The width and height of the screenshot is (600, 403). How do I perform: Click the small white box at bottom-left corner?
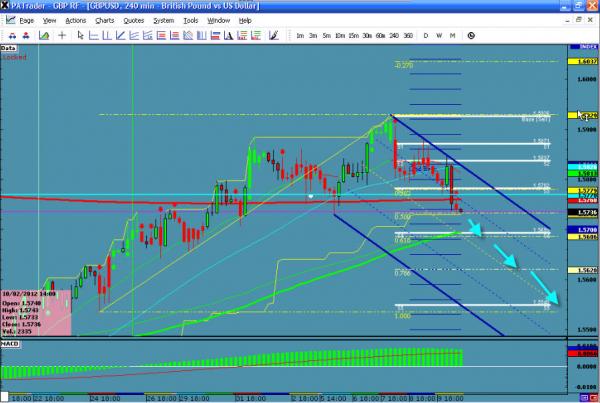click(4, 397)
